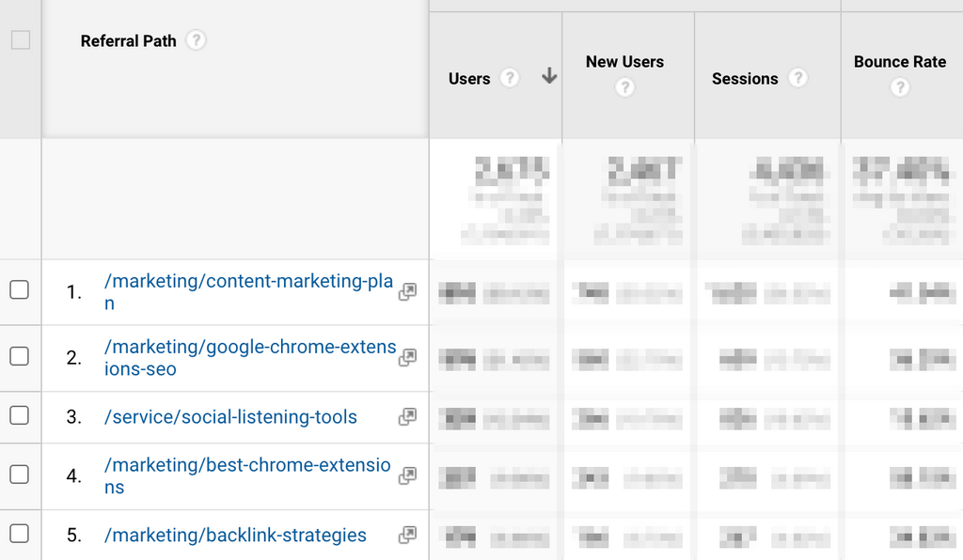The height and width of the screenshot is (560, 963).
Task: Click help icon under New Users header
Action: coord(624,87)
